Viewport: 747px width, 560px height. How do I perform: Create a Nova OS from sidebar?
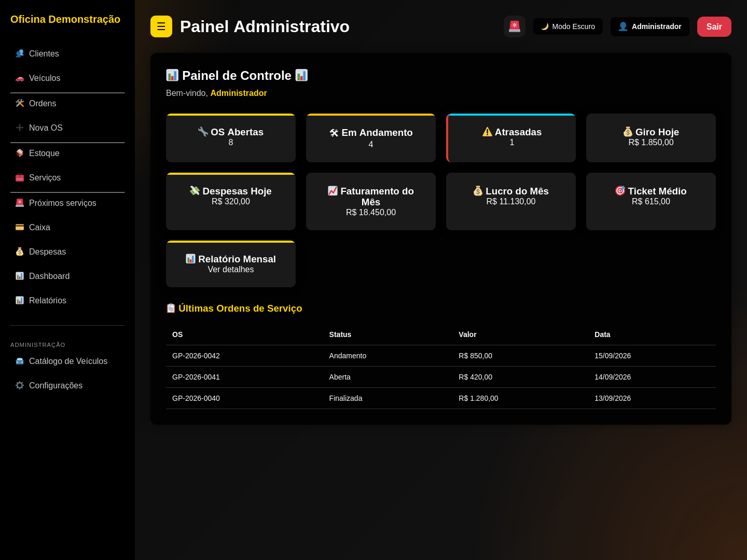point(67,128)
